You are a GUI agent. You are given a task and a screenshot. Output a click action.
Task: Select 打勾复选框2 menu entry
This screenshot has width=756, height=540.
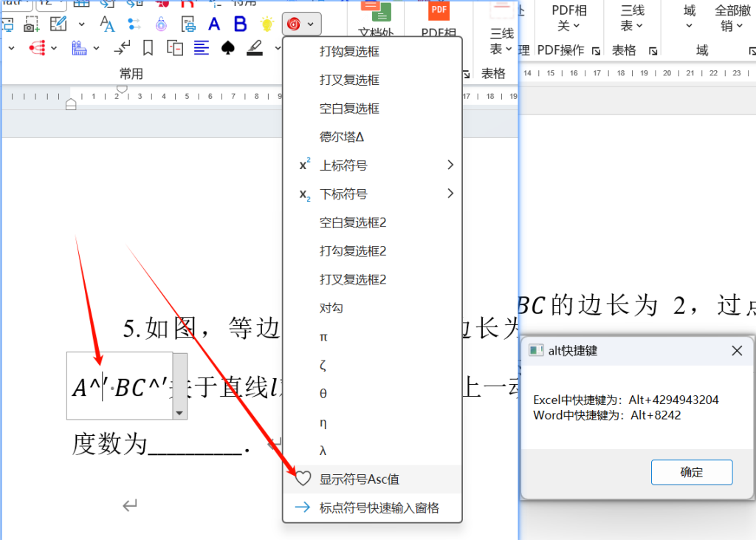click(372, 251)
